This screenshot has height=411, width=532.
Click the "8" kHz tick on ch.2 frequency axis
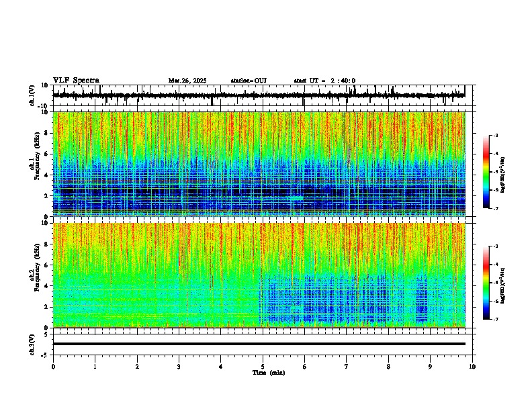pos(47,244)
